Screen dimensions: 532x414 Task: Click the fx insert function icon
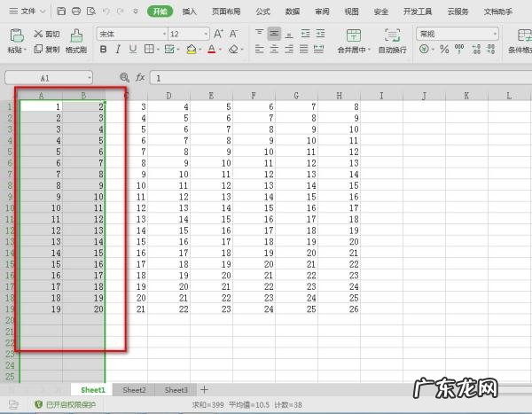140,78
